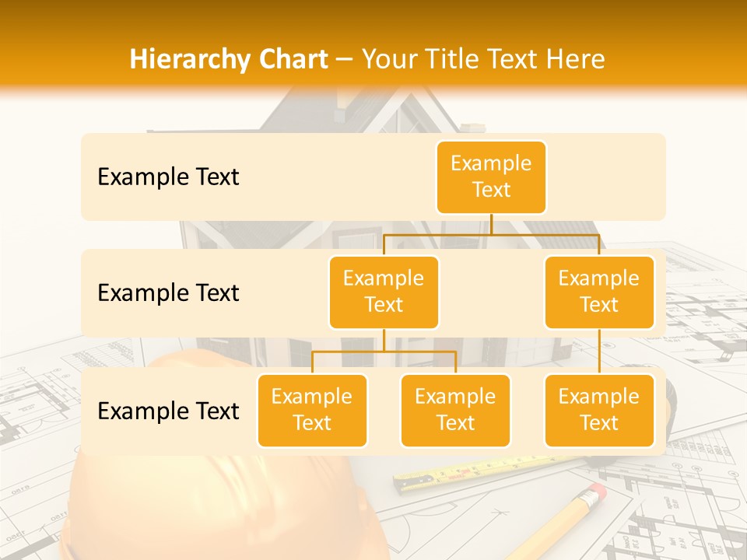Select vertical connector under right second-level node
The height and width of the screenshot is (560, 747).
click(599, 352)
